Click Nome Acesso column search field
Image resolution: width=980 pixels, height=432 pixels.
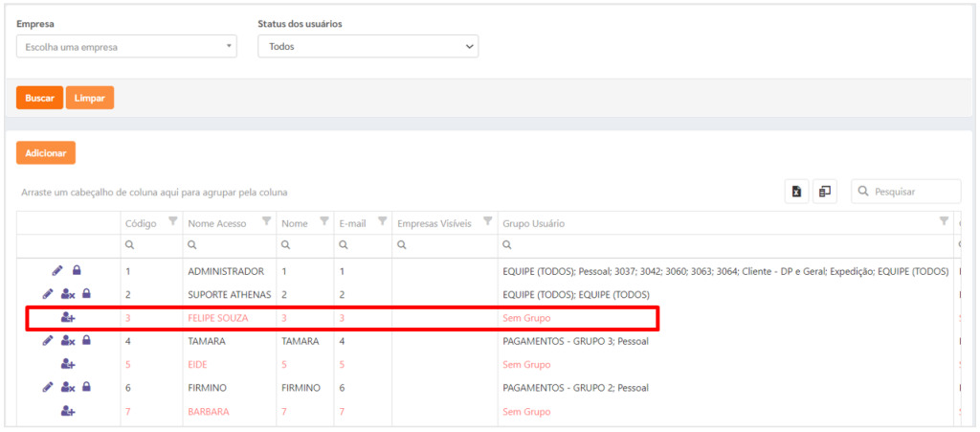230,246
